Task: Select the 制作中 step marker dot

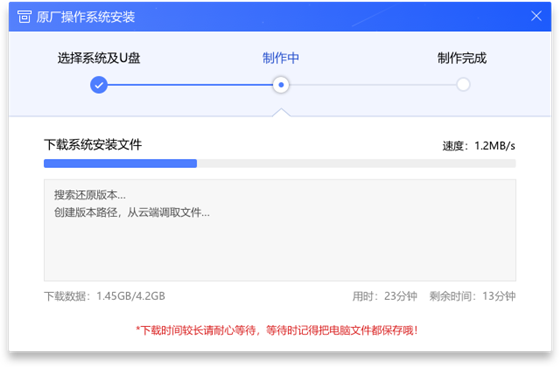Action: [x=281, y=85]
